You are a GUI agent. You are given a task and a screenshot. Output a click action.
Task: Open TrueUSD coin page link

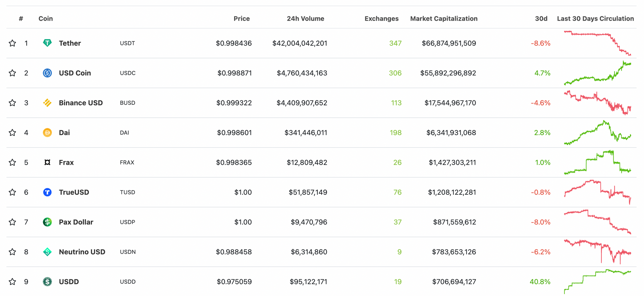click(74, 192)
